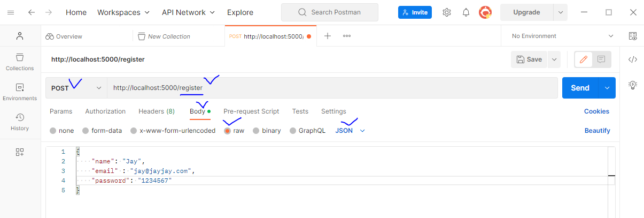Expand the API Network menu
644x218 pixels.
[x=188, y=12]
